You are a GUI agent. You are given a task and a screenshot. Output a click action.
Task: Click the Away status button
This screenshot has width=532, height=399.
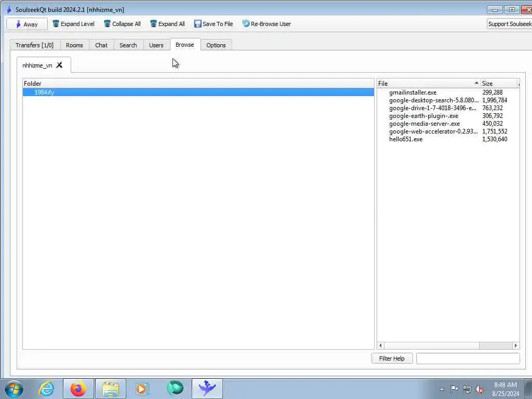click(x=27, y=24)
